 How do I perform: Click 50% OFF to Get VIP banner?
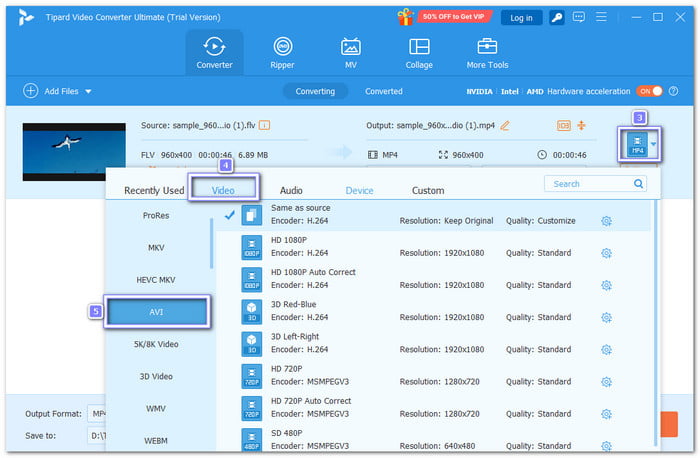tap(454, 17)
